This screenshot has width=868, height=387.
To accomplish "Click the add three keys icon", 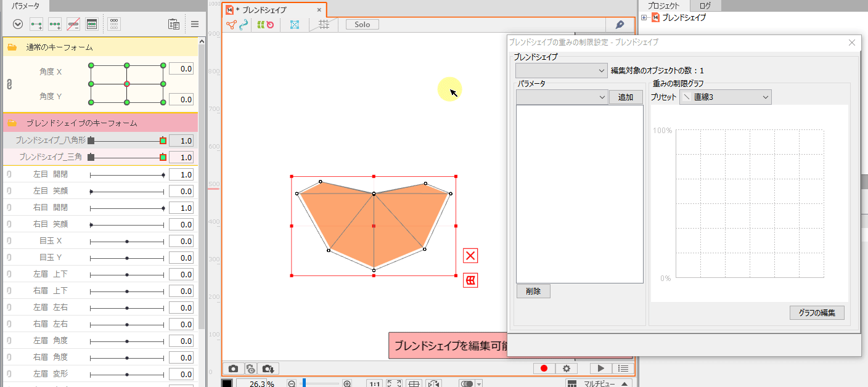I will (55, 24).
